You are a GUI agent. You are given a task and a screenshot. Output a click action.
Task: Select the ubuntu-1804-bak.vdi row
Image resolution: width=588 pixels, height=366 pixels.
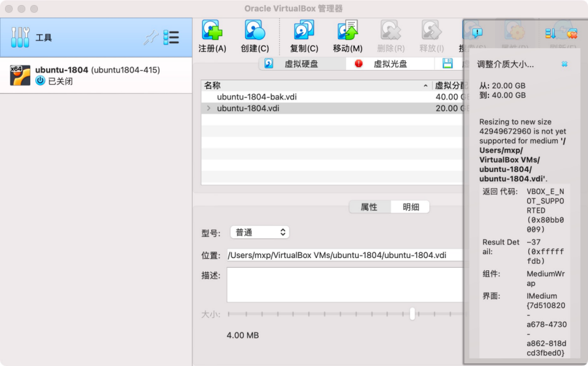click(333, 97)
